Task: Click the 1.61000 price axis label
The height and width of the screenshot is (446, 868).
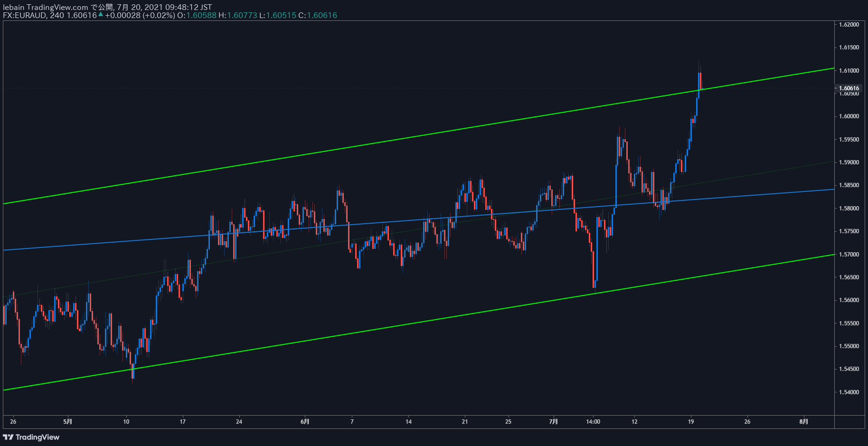Action: pyautogui.click(x=849, y=71)
